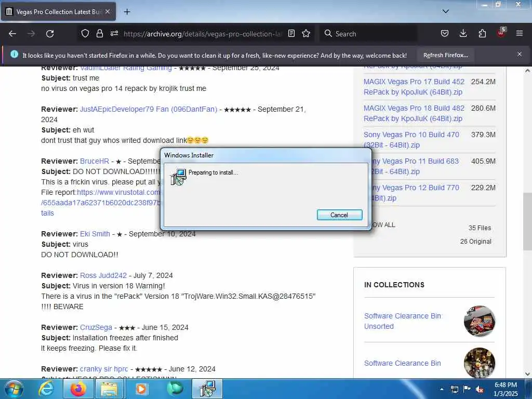Open the Extensions puzzle icon
532x399 pixels.
coord(482,34)
